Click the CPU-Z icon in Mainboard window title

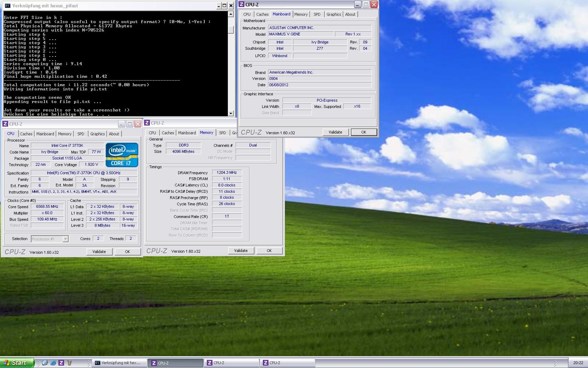[x=241, y=5]
